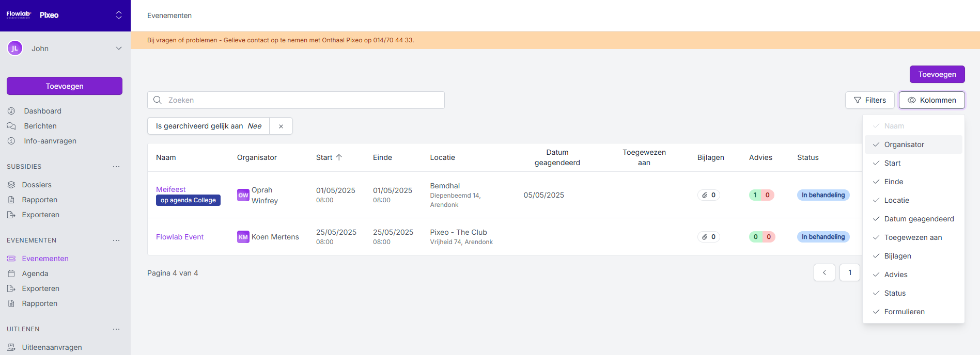Go to previous page arrow

pos(824,272)
